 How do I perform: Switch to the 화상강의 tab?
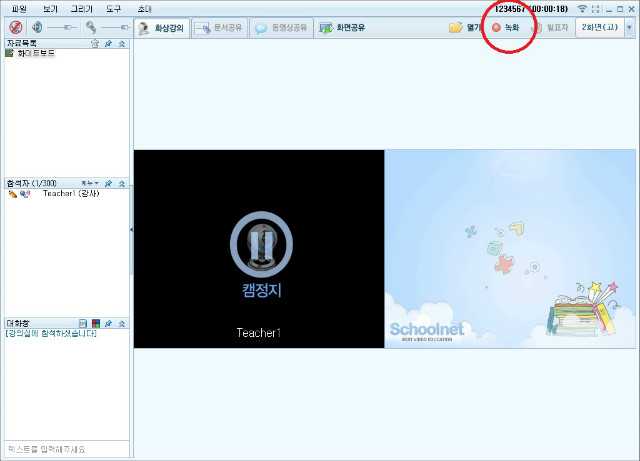pyautogui.click(x=161, y=27)
